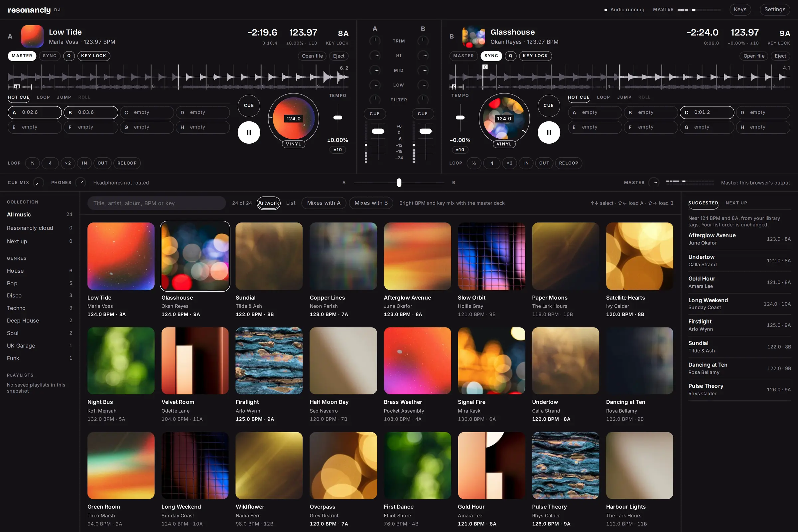Click the crossfader handle
The image size is (798, 532).
click(399, 183)
